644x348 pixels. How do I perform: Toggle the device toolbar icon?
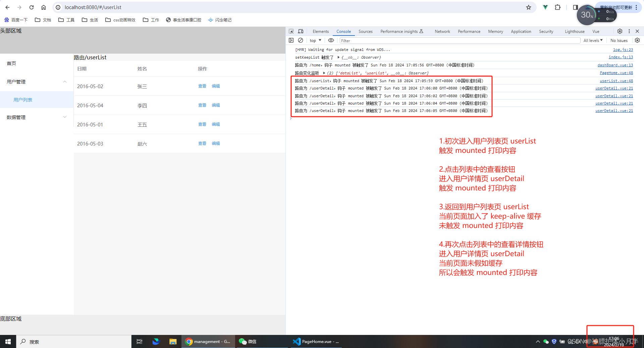(x=301, y=31)
